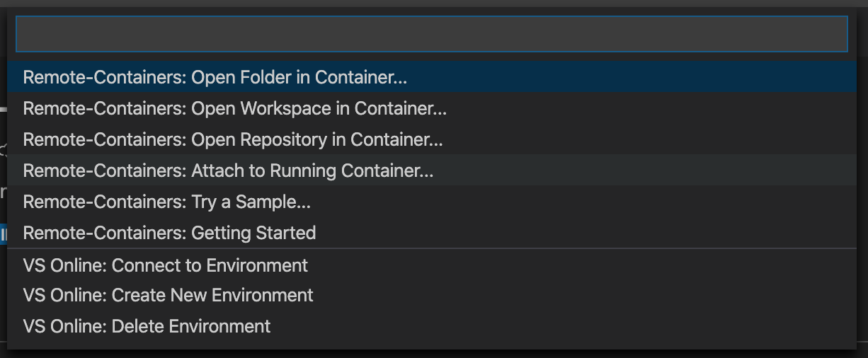Select Remote-Containers: Open Folder in Container

[x=215, y=77]
